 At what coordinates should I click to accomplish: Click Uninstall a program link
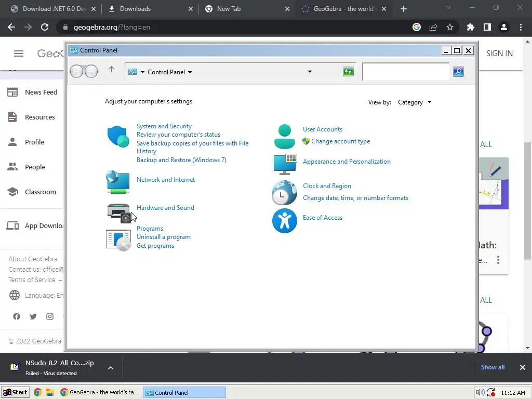[164, 237]
